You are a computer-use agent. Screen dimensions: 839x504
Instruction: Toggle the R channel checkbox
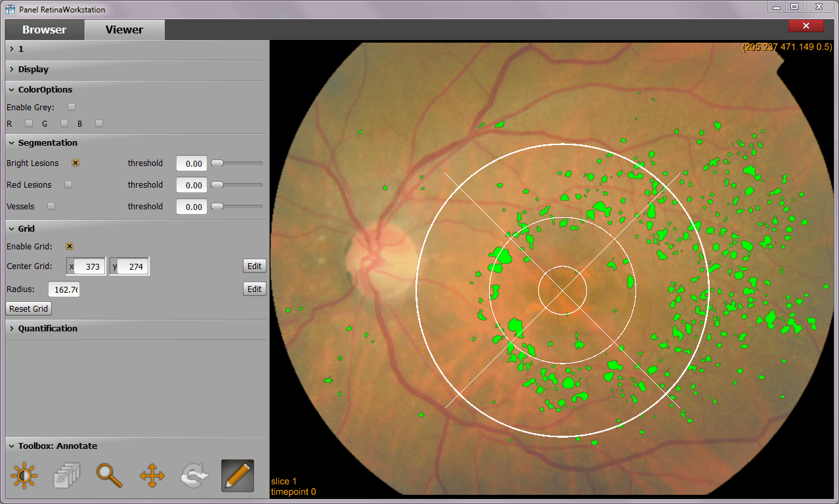coord(29,123)
